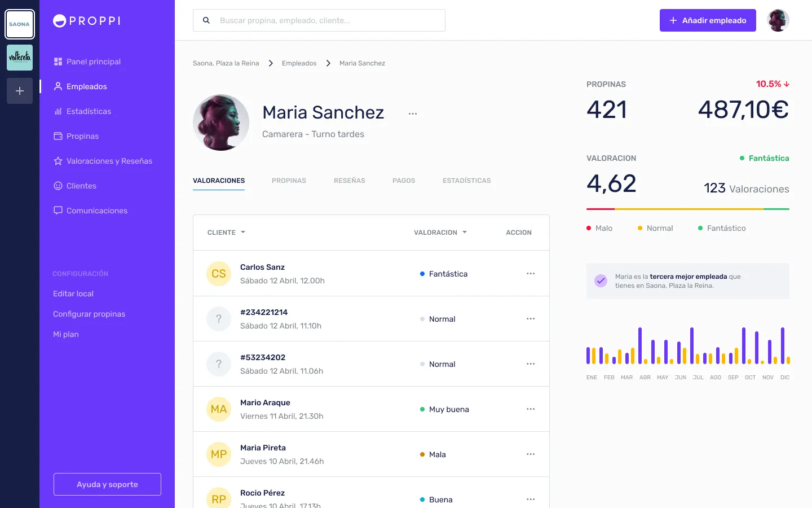Switch to the Propinas tab
This screenshot has width=812, height=508.
tap(289, 181)
